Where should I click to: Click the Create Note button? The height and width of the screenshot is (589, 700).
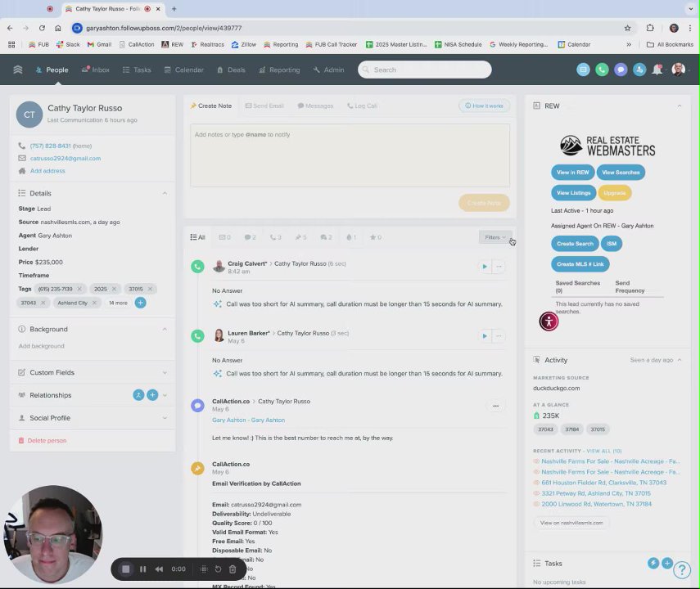(x=484, y=203)
